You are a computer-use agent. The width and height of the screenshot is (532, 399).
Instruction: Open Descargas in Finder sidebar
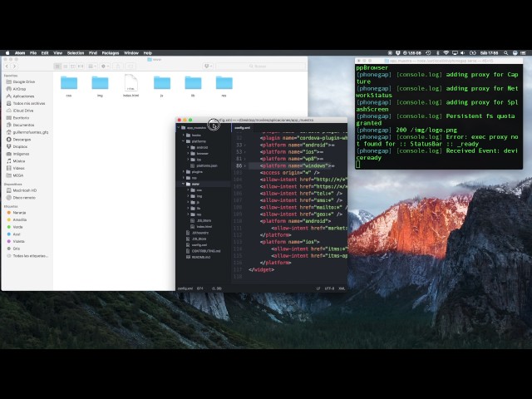tap(22, 140)
